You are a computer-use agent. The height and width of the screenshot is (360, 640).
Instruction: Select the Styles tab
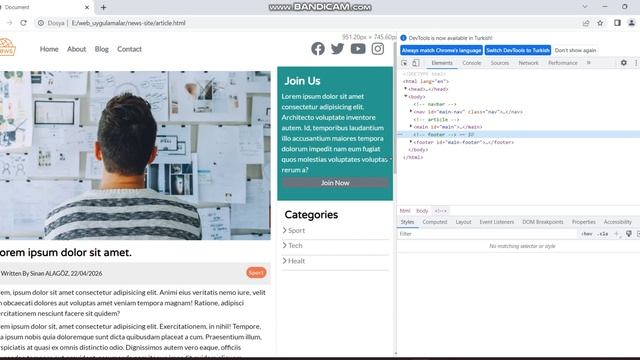(x=407, y=222)
